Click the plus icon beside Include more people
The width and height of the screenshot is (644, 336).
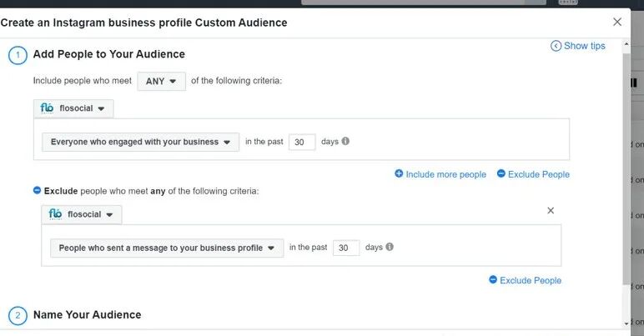pos(399,174)
